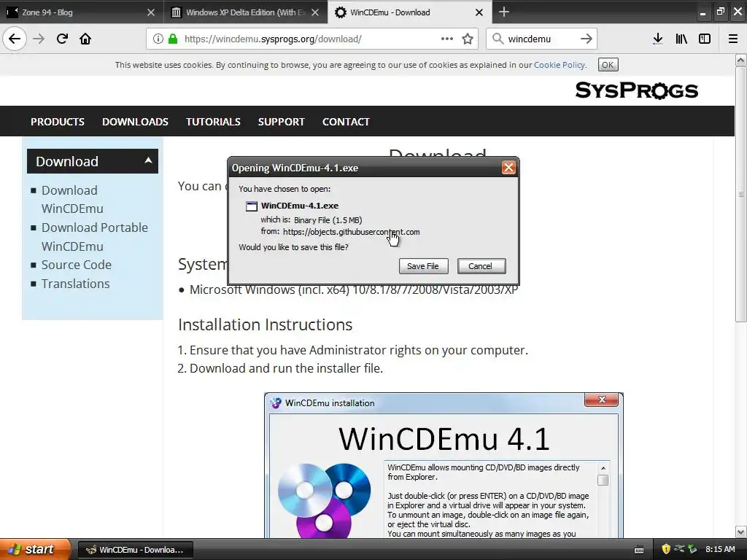The image size is (747, 560).
Task: Close the Opening WinCDEmu-4.1.exe dialog
Action: point(508,168)
